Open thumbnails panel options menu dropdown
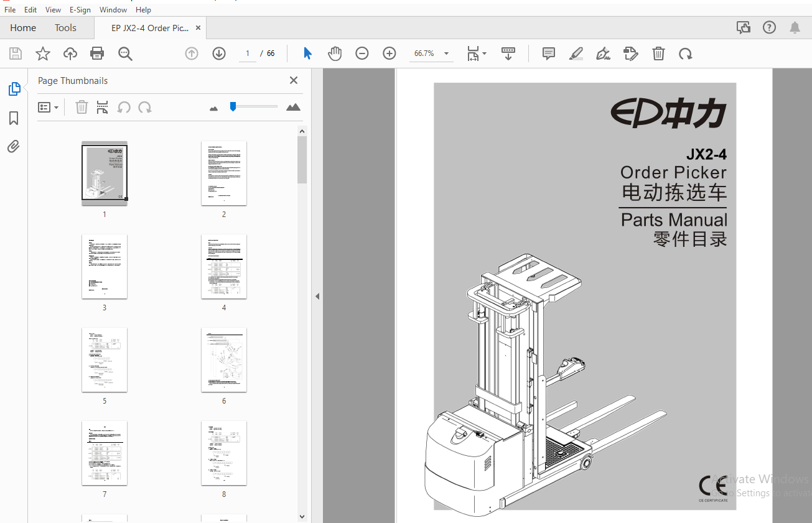 point(48,108)
